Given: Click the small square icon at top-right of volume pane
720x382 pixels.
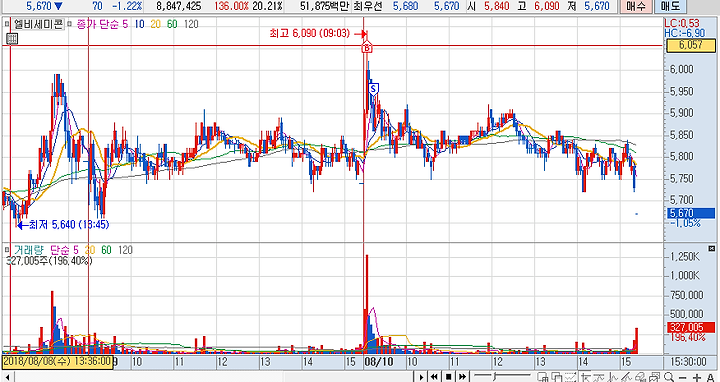Looking at the screenshot, I should tap(712, 248).
